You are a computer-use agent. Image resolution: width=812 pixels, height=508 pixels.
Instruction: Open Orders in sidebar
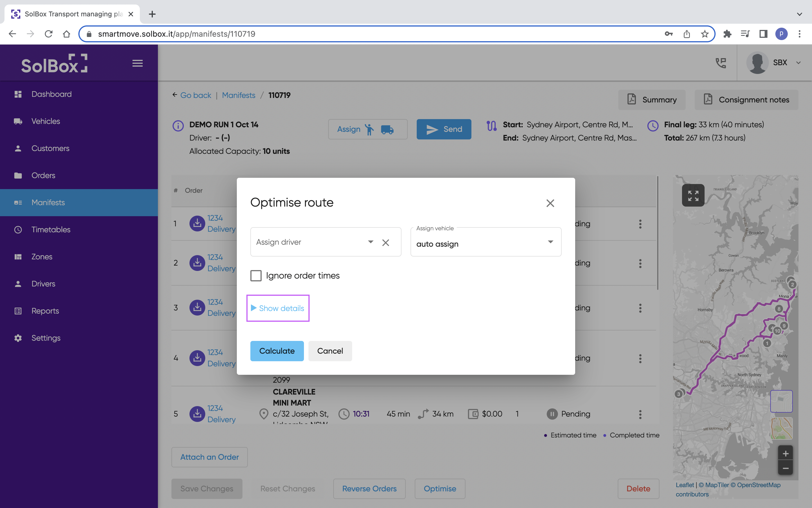(79, 175)
